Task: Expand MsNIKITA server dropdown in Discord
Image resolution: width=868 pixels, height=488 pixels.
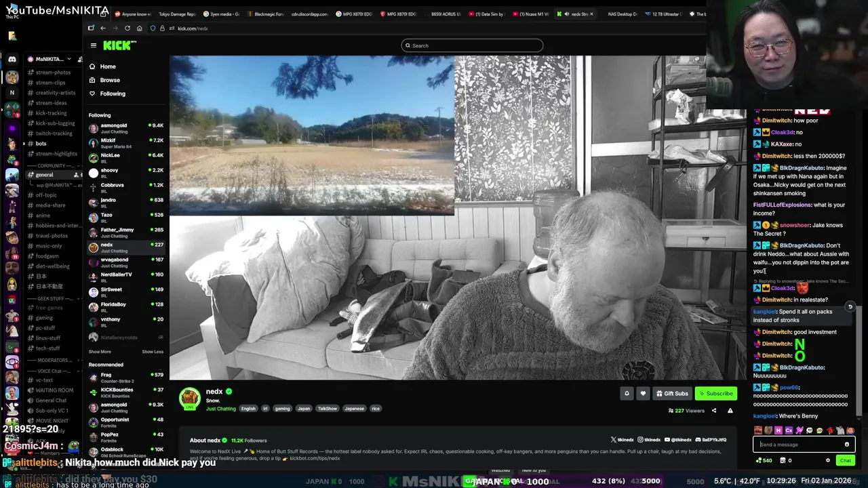Action: pyautogui.click(x=68, y=59)
